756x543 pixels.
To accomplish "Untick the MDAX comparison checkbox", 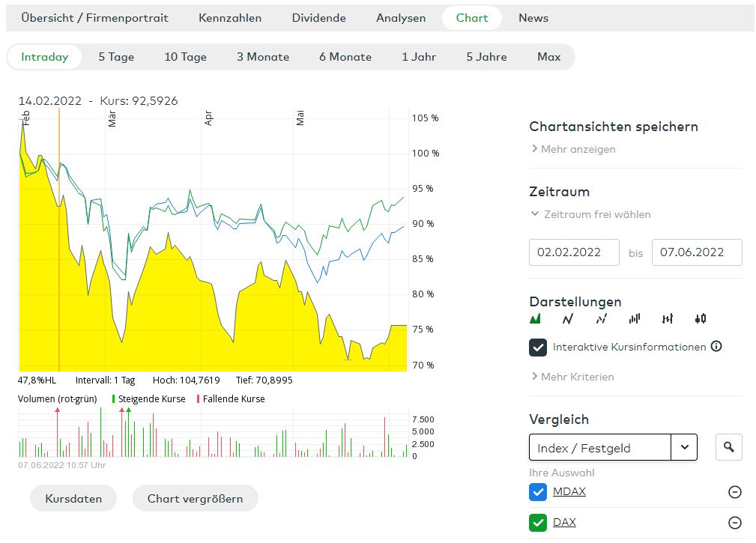I will click(538, 492).
